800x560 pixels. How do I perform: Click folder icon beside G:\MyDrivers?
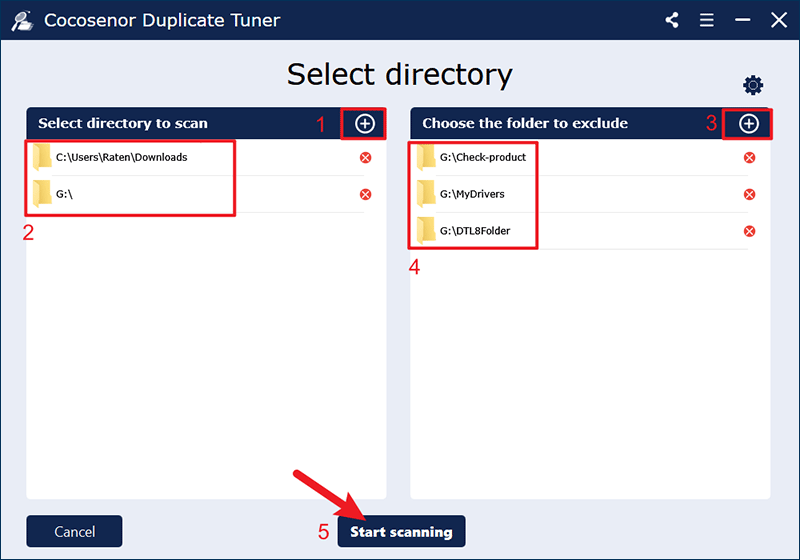click(x=426, y=193)
